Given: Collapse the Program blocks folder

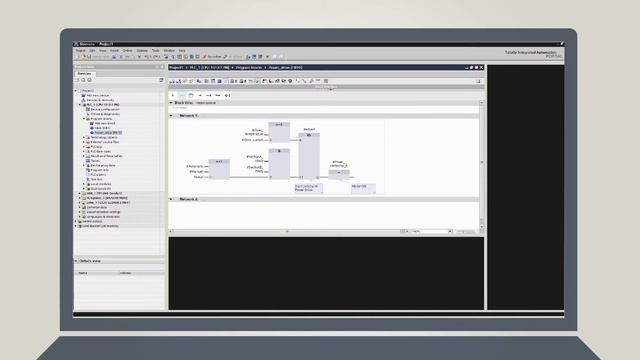Looking at the screenshot, I should tap(84, 119).
